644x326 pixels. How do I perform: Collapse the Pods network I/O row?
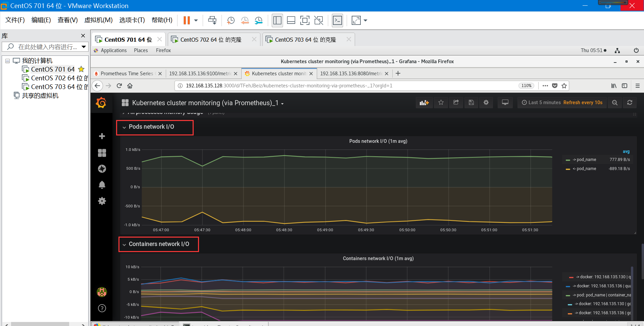pyautogui.click(x=151, y=127)
